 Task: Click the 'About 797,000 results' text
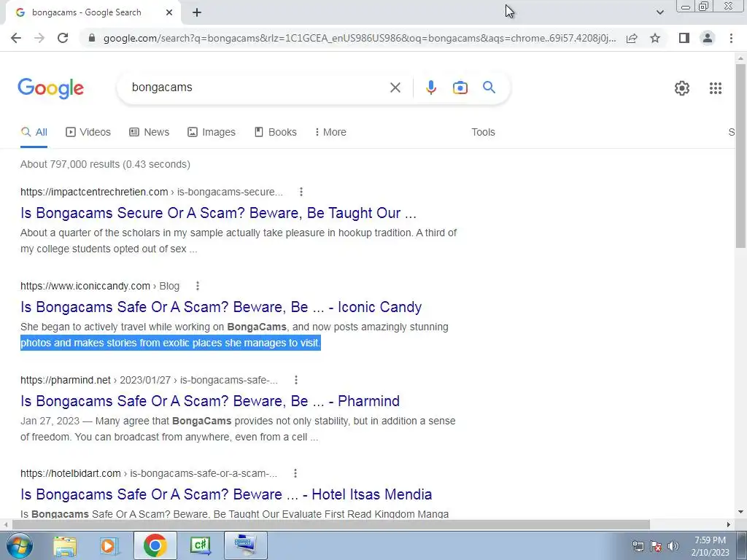[105, 164]
